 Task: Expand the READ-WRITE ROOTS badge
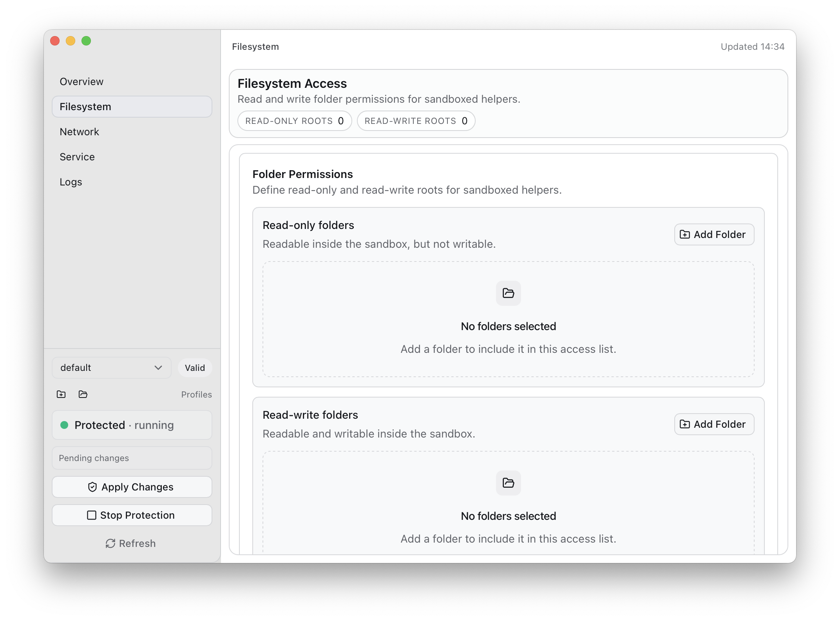pyautogui.click(x=416, y=121)
